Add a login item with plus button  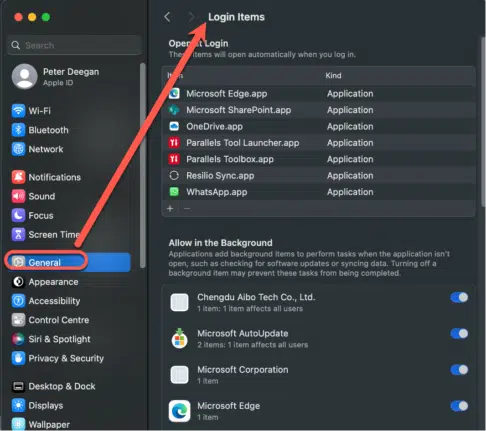pos(170,209)
